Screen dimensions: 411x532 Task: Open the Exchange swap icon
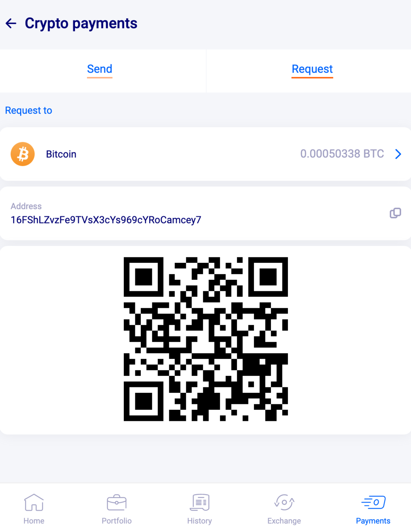click(284, 502)
